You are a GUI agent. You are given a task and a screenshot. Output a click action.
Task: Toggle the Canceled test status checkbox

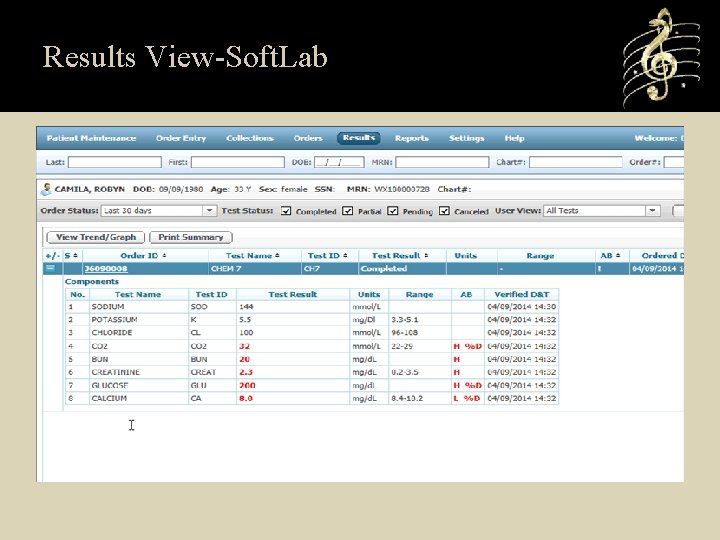(x=444, y=211)
